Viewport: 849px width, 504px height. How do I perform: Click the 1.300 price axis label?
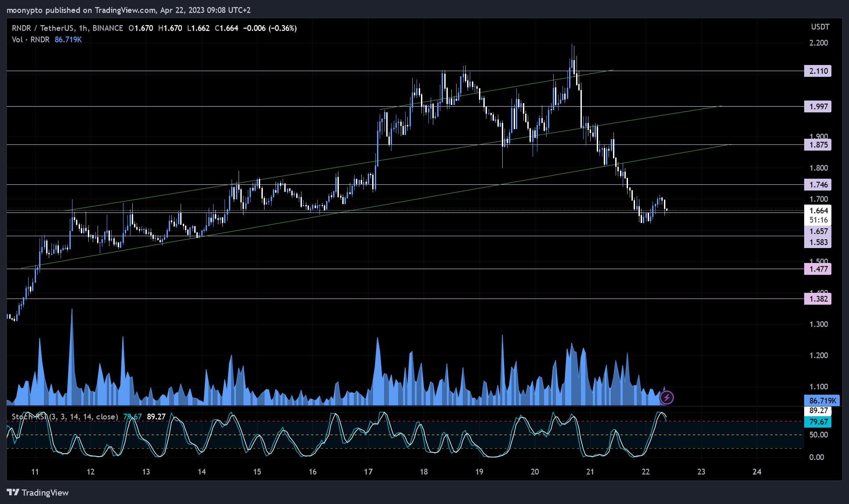coord(819,324)
